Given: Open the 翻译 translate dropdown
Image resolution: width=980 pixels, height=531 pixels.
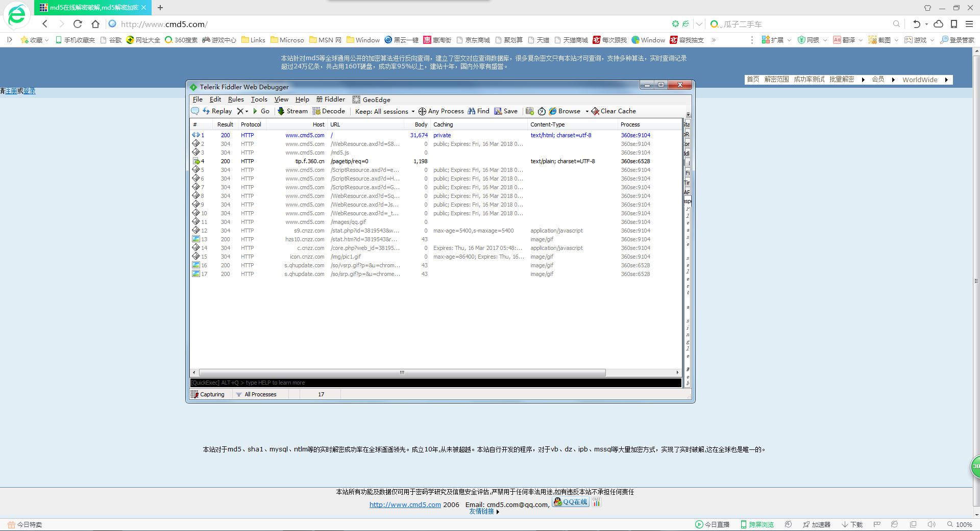Looking at the screenshot, I should (847, 40).
